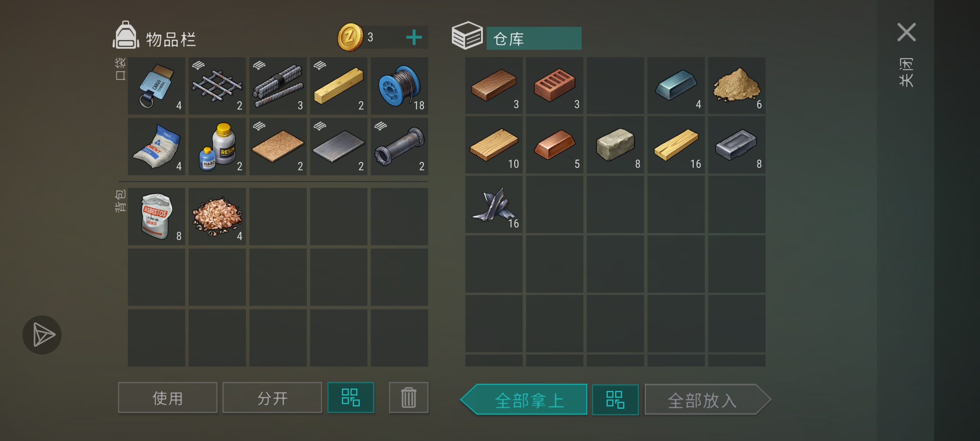Screen dimensions: 980x441
Task: Sort the inventory with grid button
Action: click(x=350, y=398)
